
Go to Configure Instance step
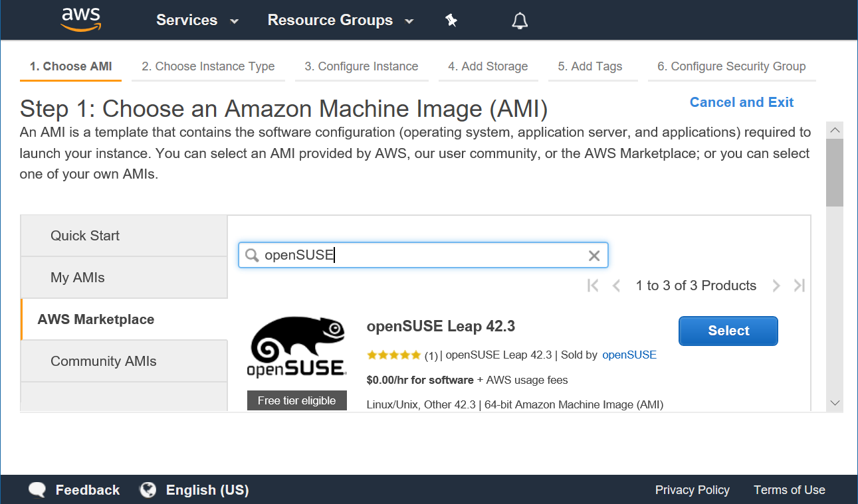pos(362,66)
